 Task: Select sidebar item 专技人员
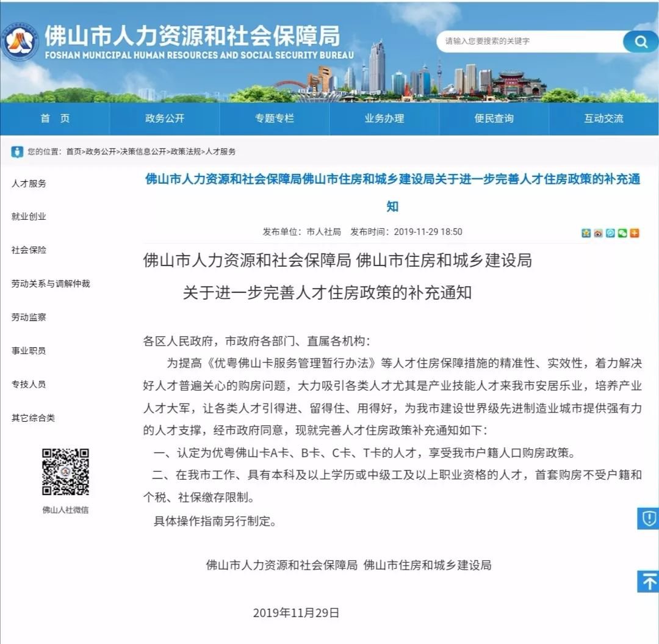pos(29,385)
